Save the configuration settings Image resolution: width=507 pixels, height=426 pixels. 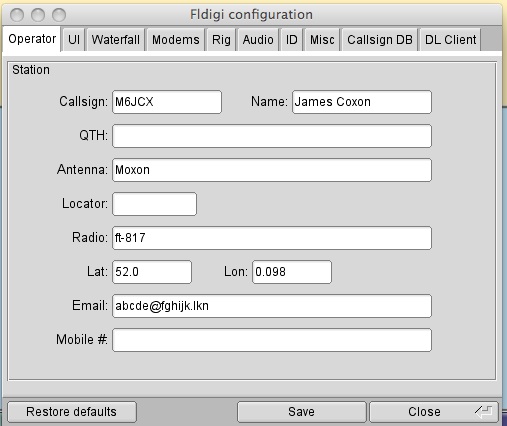click(302, 412)
